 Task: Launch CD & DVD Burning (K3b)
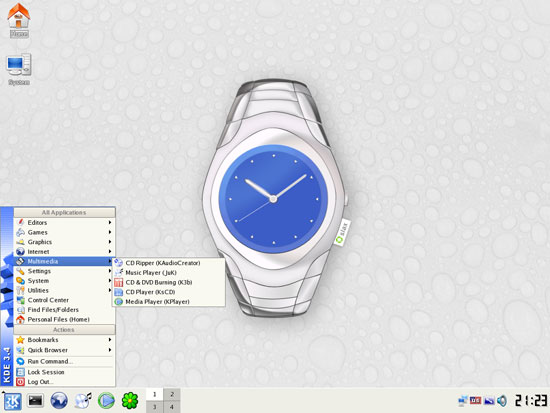[169, 282]
